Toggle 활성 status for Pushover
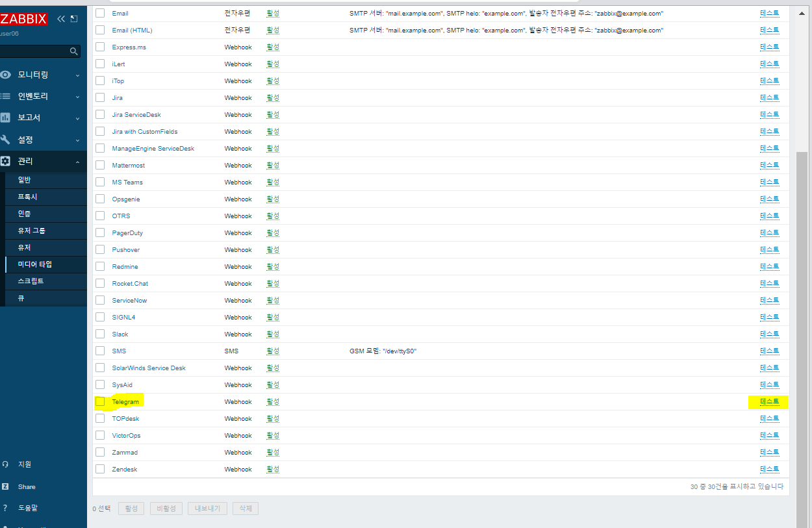Screen dimensions: 812x528 pos(273,250)
